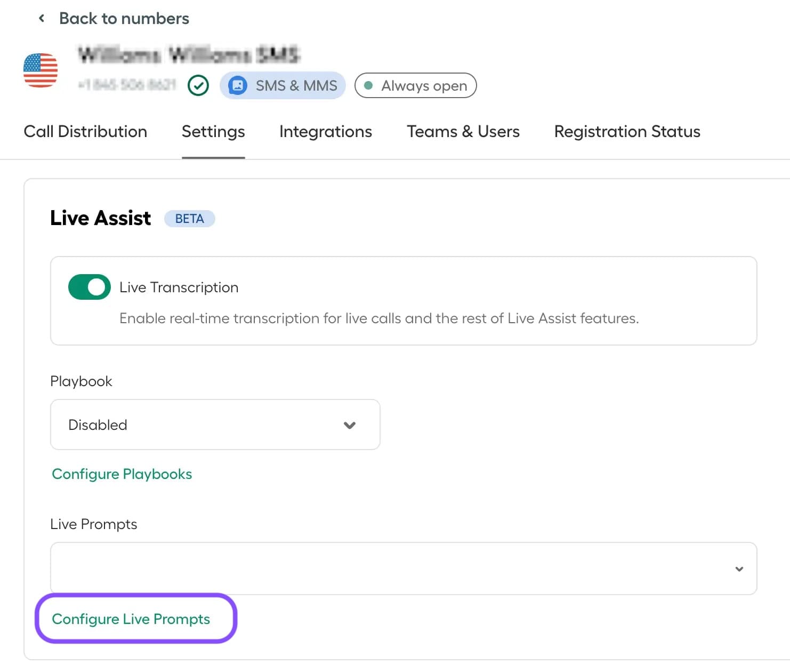790x672 pixels.
Task: Click the highlighted Configure Live Prompts link
Action: tap(131, 619)
